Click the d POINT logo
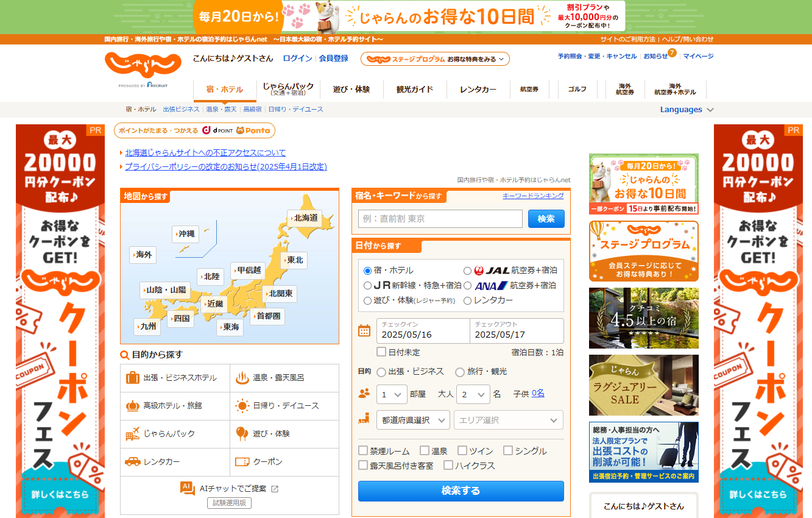The height and width of the screenshot is (518, 812). coord(217,130)
